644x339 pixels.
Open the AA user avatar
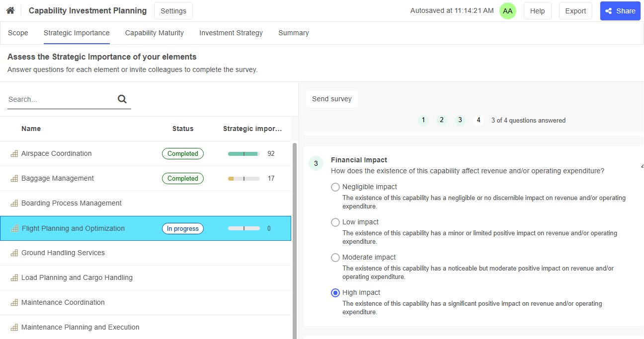(507, 11)
